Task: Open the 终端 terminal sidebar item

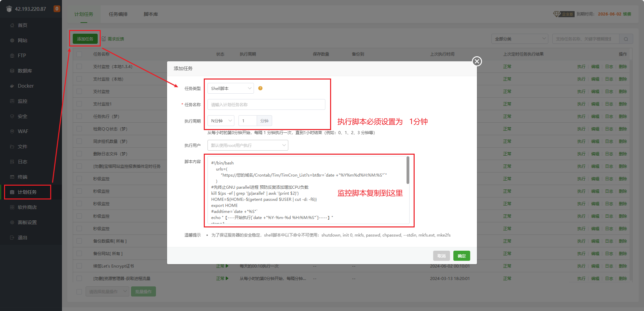Action: pos(22,177)
